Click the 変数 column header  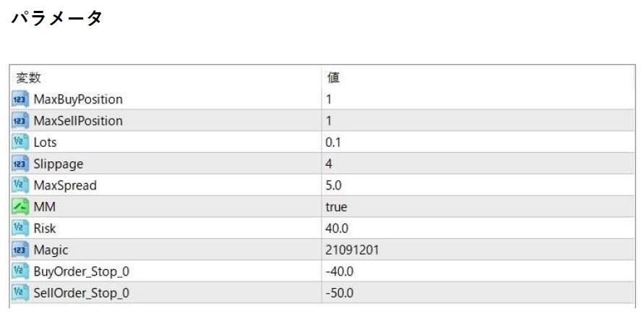point(29,77)
